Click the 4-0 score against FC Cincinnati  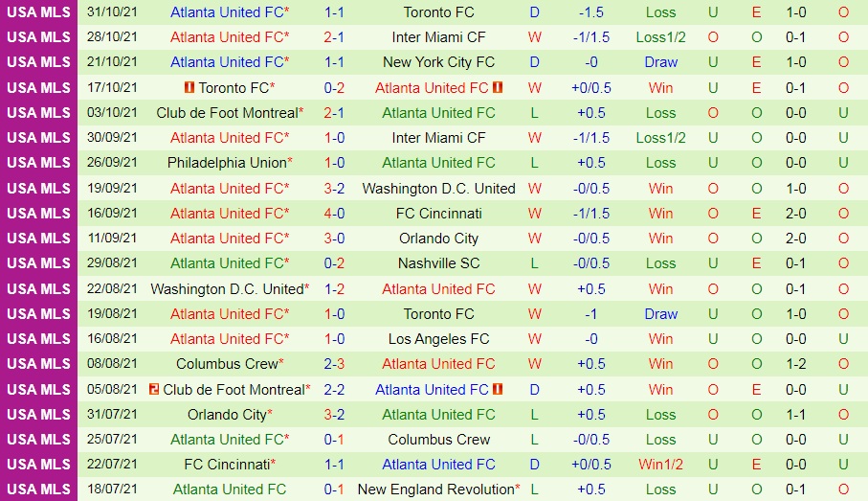334,214
